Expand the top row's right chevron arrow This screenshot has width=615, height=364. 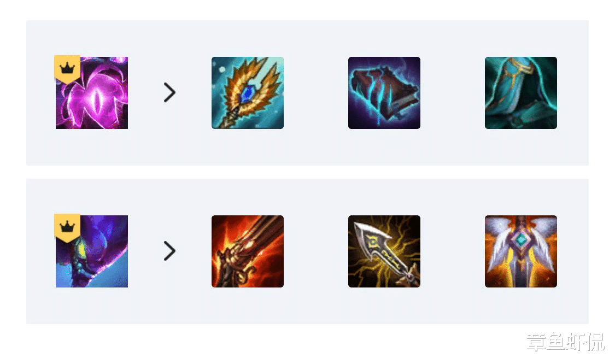[169, 92]
